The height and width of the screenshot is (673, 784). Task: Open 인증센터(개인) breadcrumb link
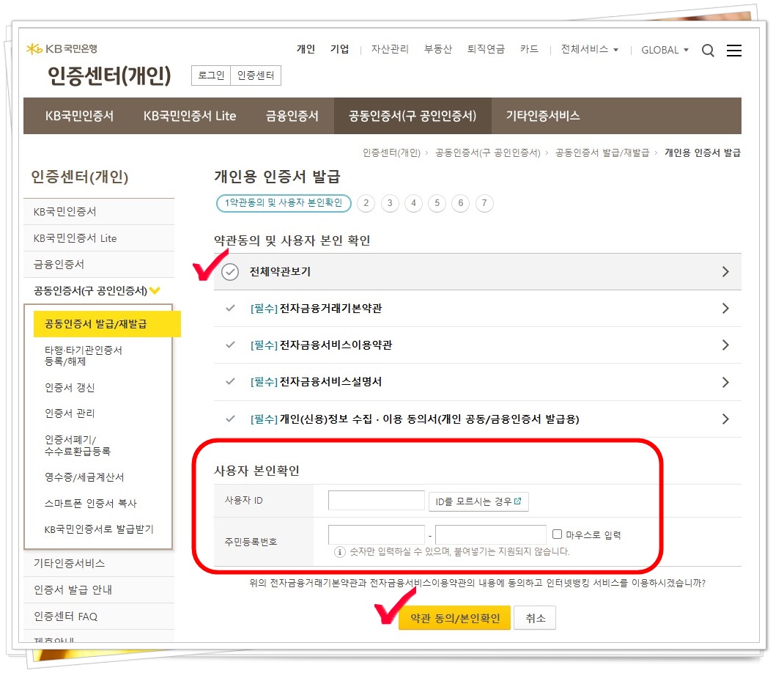(x=391, y=152)
